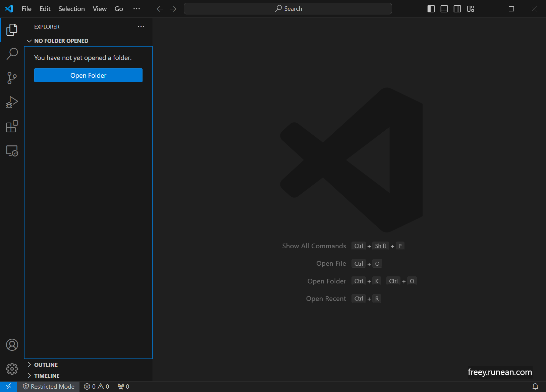Open the remote window indicator in status bar
The width and height of the screenshot is (546, 392).
click(x=9, y=387)
